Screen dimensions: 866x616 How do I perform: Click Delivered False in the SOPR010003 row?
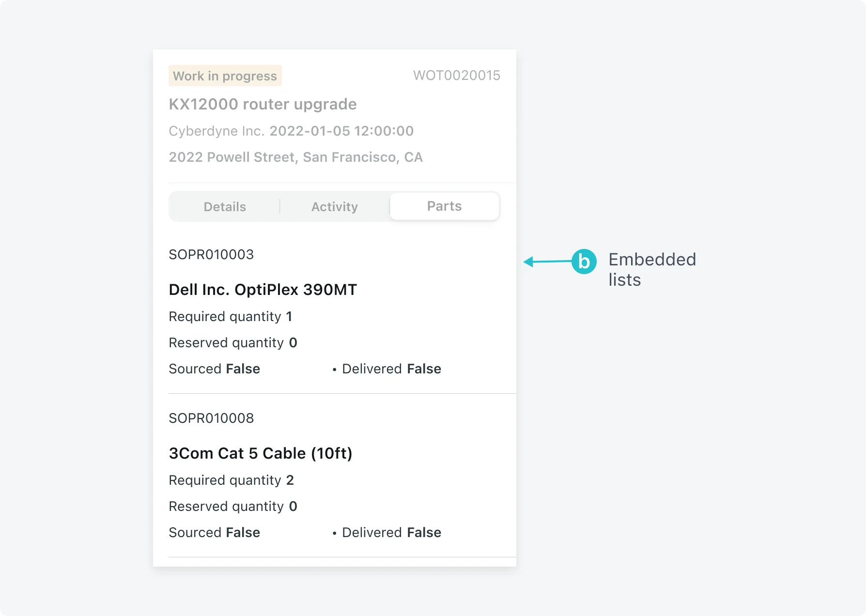391,369
